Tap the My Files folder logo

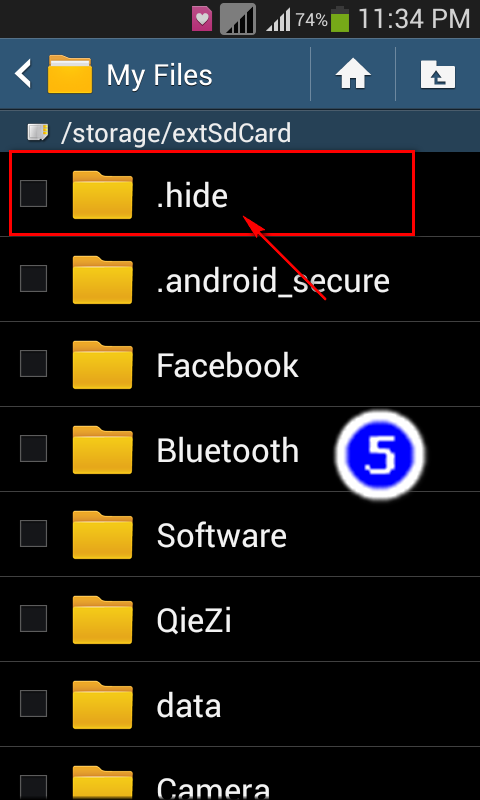(70, 74)
